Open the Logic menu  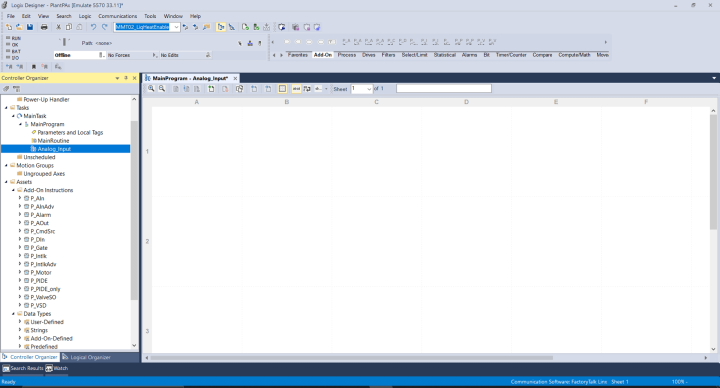pyautogui.click(x=85, y=16)
